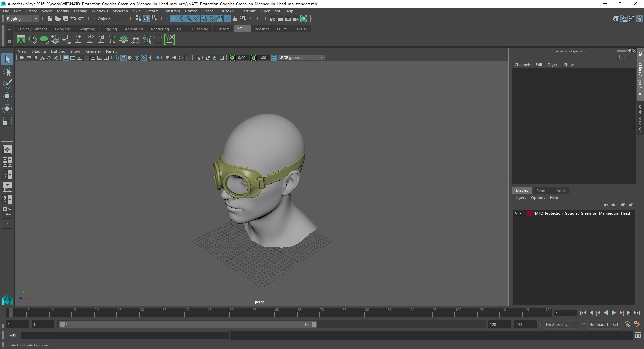Image resolution: width=644 pixels, height=349 pixels.
Task: Toggle smooth shade all in viewport toolbar
Action: pos(123,58)
